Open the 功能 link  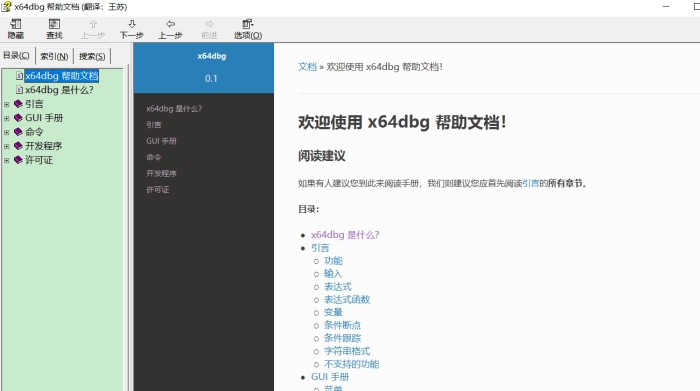[x=333, y=261]
